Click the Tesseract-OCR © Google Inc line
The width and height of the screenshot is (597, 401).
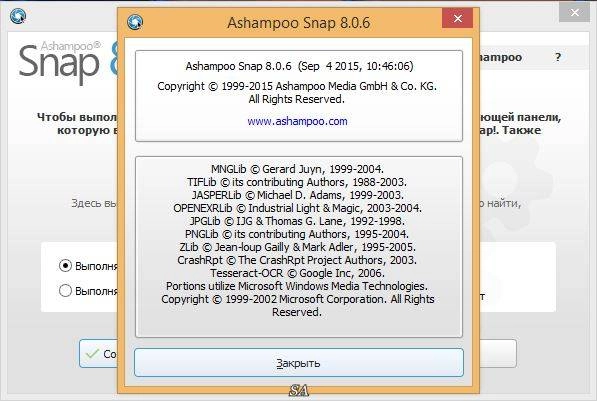[x=297, y=273]
